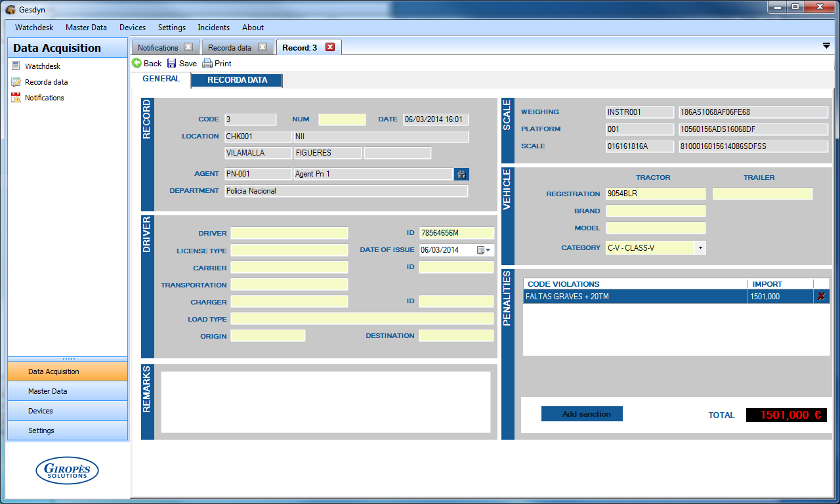Expand the vehicle Category dropdown
The image size is (840, 504).
(x=700, y=248)
